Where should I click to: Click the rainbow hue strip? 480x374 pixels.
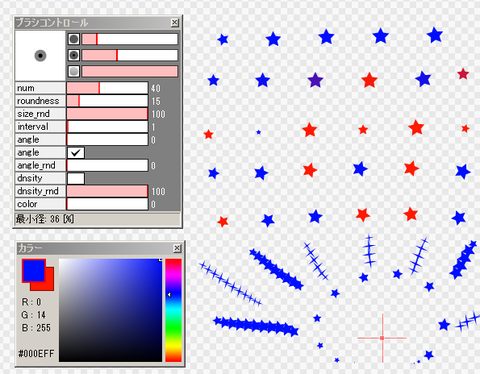click(x=173, y=310)
